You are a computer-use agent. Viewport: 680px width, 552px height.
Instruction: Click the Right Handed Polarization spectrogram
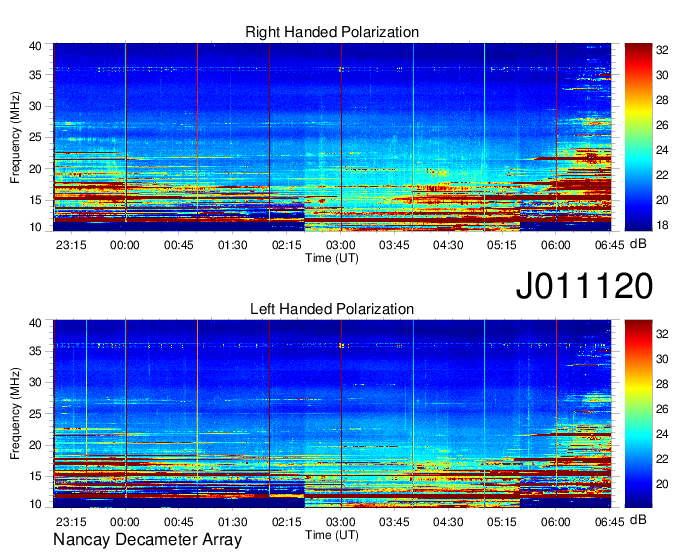click(x=332, y=137)
